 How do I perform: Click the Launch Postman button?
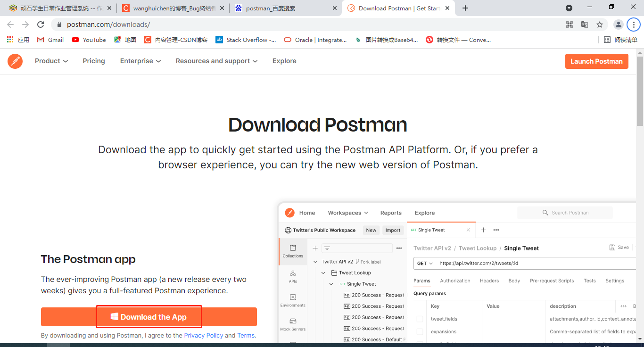point(596,61)
